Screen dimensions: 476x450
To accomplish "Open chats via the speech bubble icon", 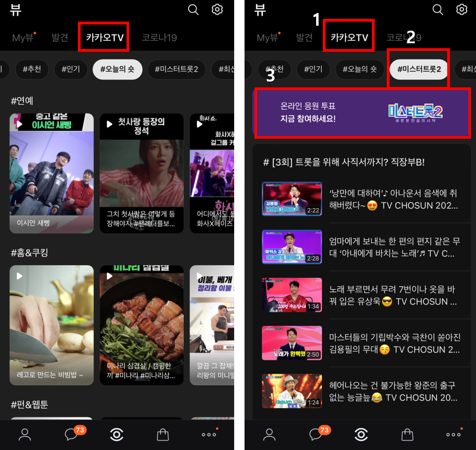I will (x=70, y=434).
